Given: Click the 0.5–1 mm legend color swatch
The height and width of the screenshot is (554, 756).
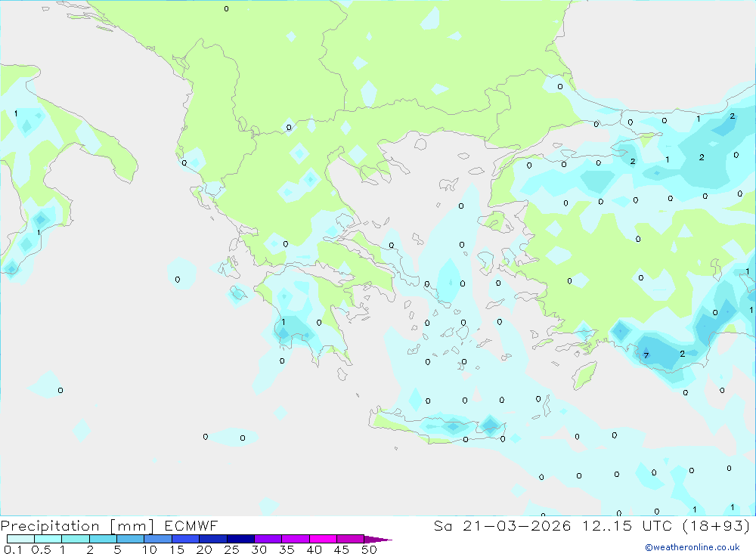Looking at the screenshot, I should pos(48,539).
